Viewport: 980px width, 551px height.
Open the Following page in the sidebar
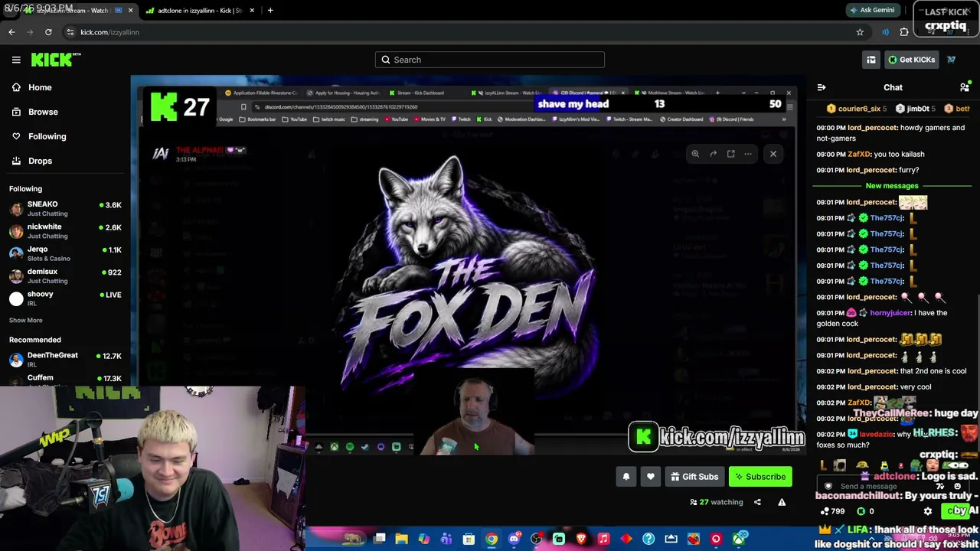click(47, 136)
